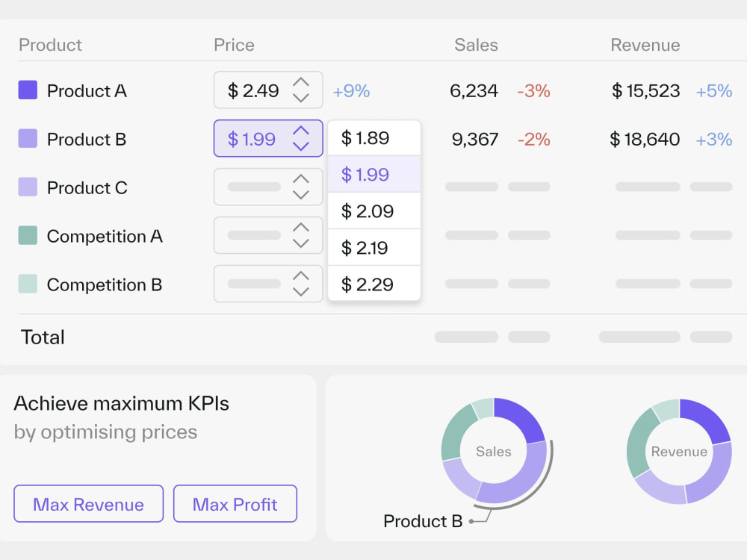The width and height of the screenshot is (747, 560).
Task: Select $ 2.19 from the price options
Action: click(374, 248)
